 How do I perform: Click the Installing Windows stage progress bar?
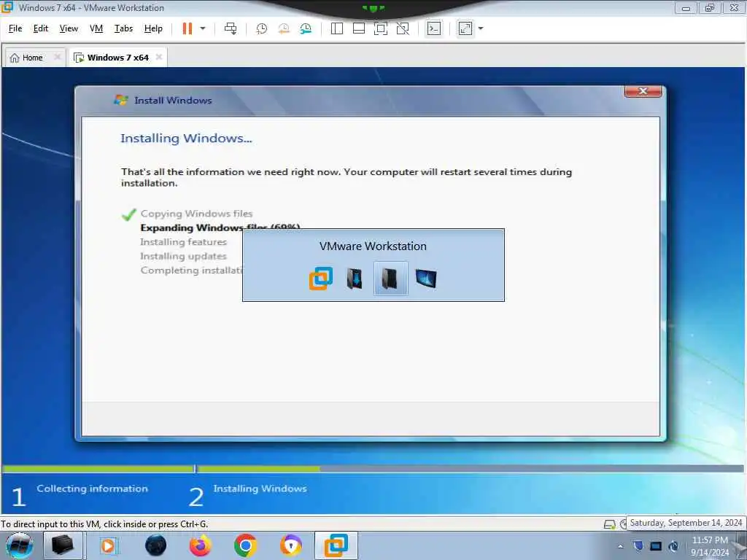[x=471, y=469]
